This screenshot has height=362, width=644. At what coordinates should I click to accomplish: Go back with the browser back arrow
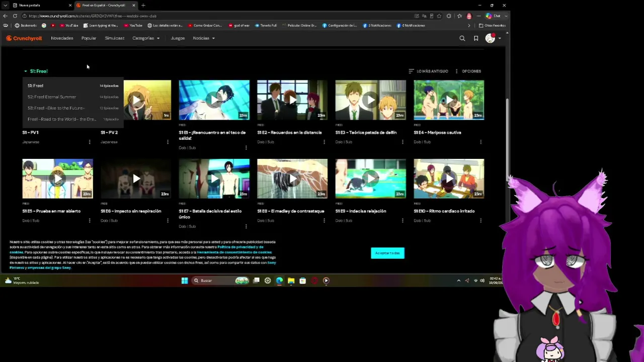6,16
